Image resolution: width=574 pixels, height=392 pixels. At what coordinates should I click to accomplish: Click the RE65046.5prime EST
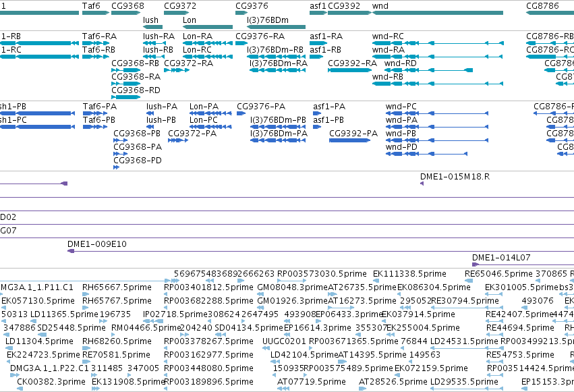point(469,281)
